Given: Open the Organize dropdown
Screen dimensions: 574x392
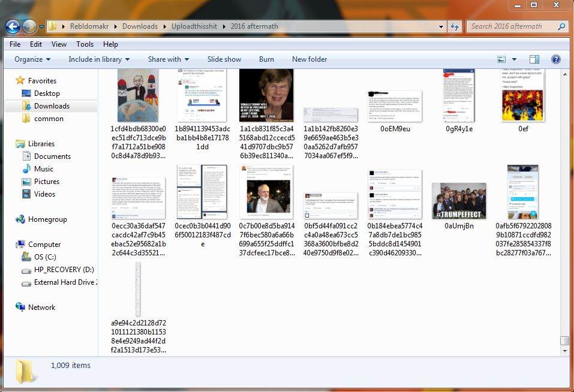Looking at the screenshot, I should coord(32,59).
